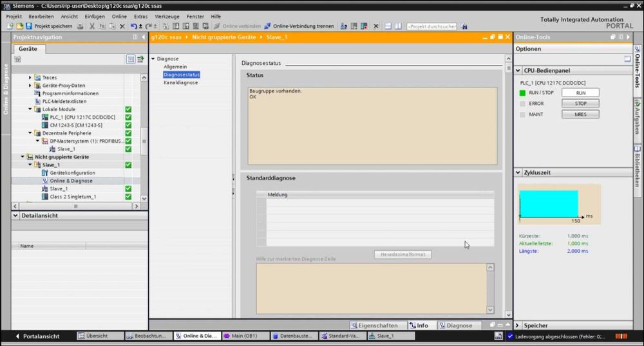
Task: Click the 'Online-Verbindung trennen' go offline icon
Action: (267, 26)
